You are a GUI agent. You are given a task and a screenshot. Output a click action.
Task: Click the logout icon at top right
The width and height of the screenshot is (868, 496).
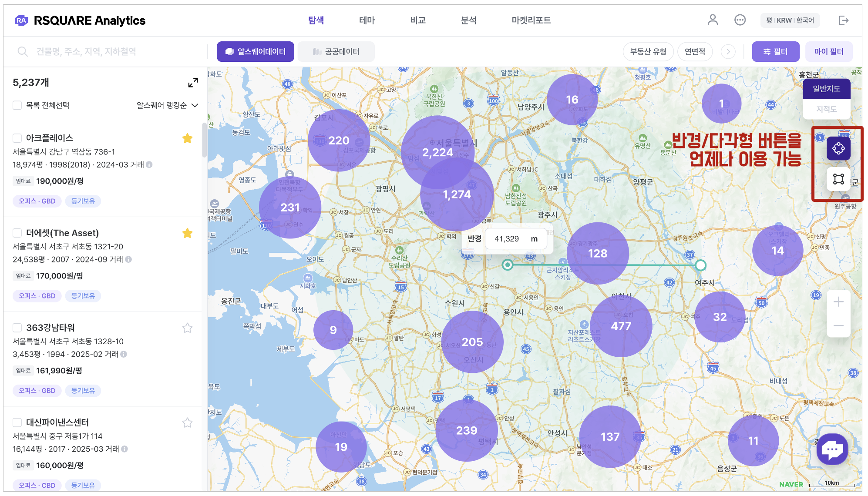pyautogui.click(x=843, y=20)
